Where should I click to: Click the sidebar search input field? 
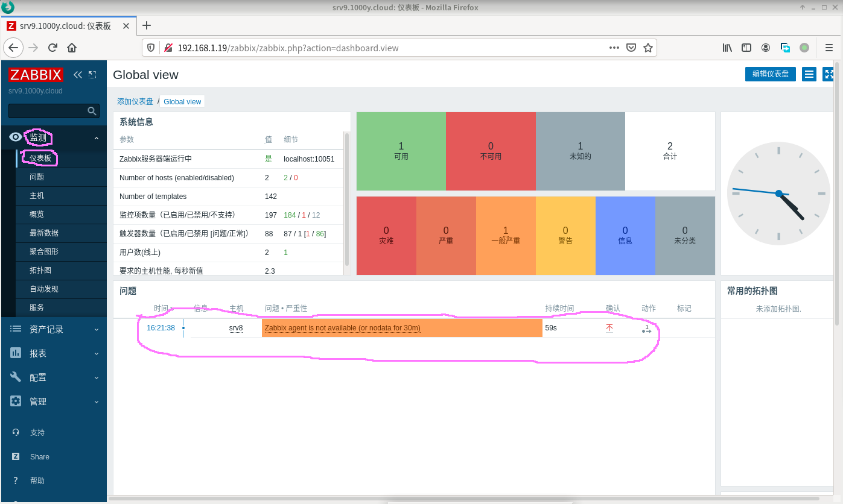tap(48, 111)
